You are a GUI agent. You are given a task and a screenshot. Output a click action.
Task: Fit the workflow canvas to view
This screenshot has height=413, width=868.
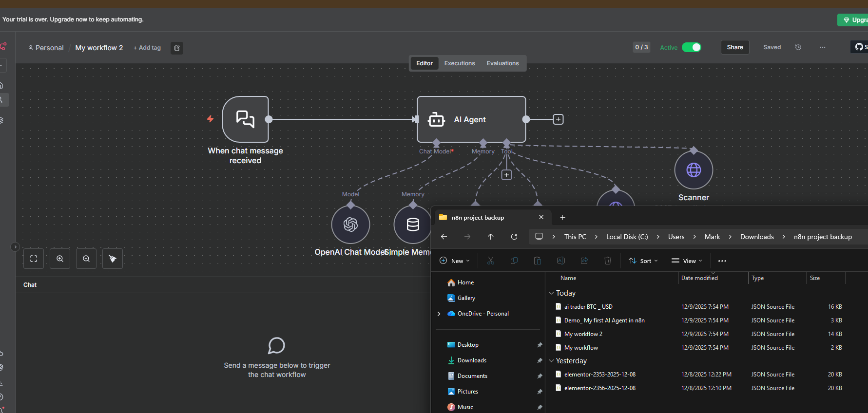click(34, 259)
